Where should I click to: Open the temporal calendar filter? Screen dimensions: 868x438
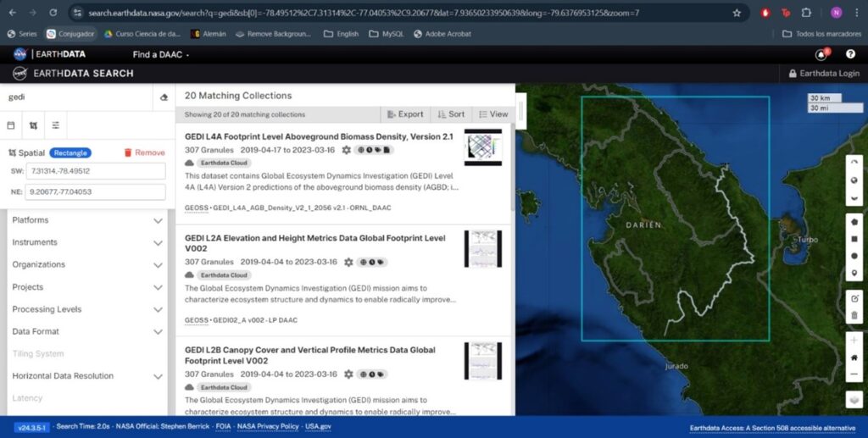click(12, 125)
